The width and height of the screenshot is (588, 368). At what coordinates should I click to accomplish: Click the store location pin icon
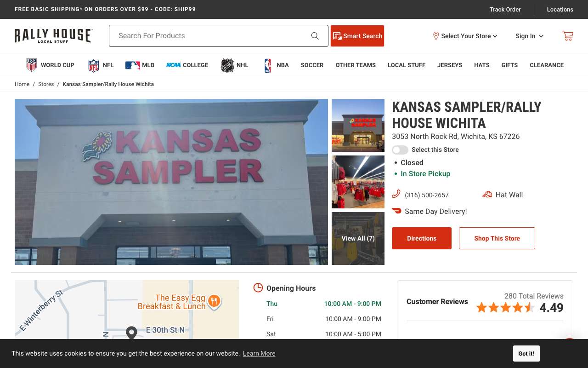(x=435, y=36)
